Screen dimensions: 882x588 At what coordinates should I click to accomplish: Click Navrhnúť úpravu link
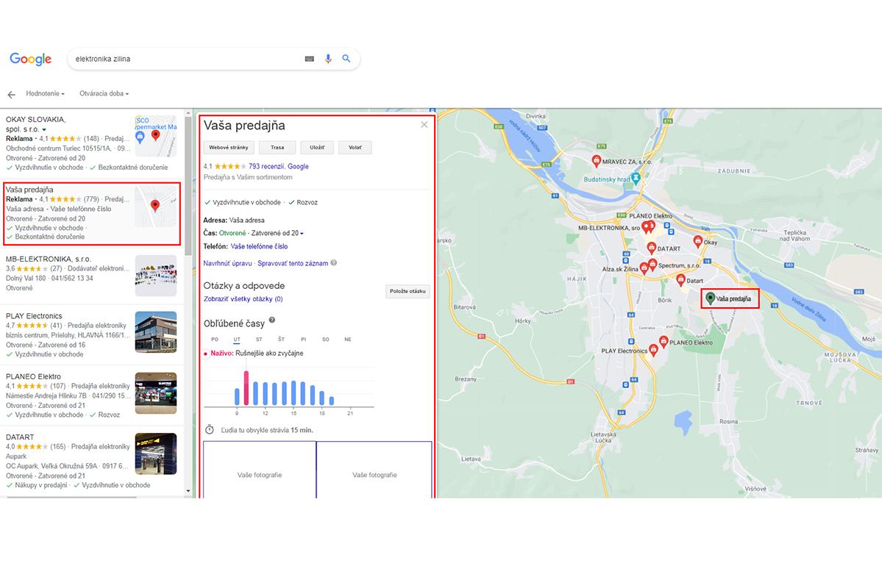point(227,263)
